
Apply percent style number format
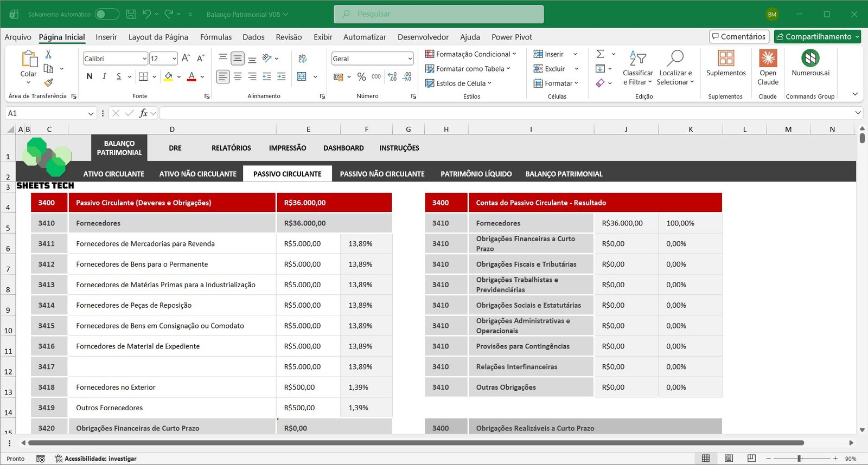(362, 77)
